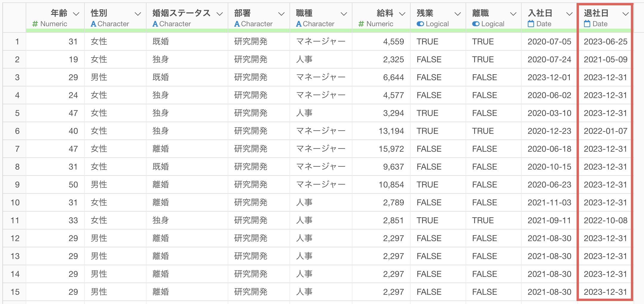Click the Character type icon under 性別

click(x=93, y=24)
